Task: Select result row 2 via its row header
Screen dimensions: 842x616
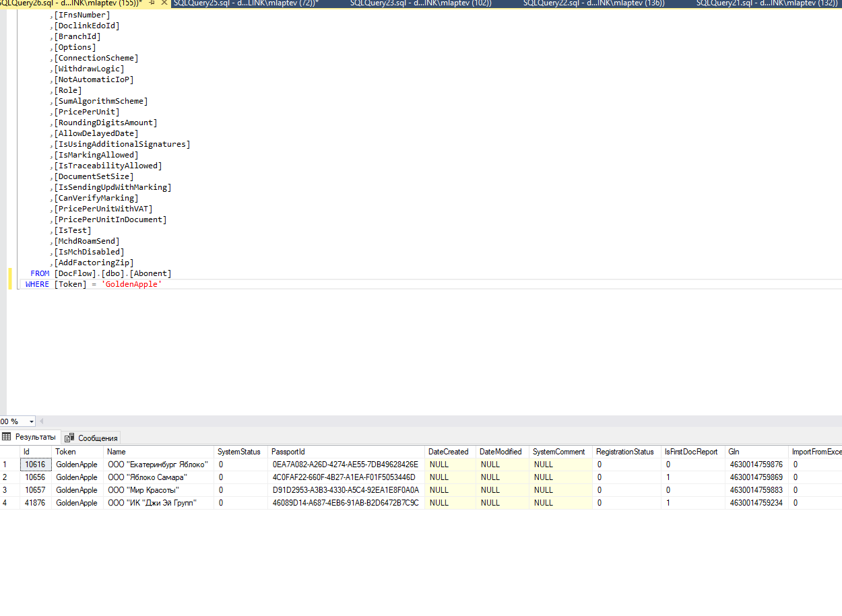Action: tap(10, 477)
